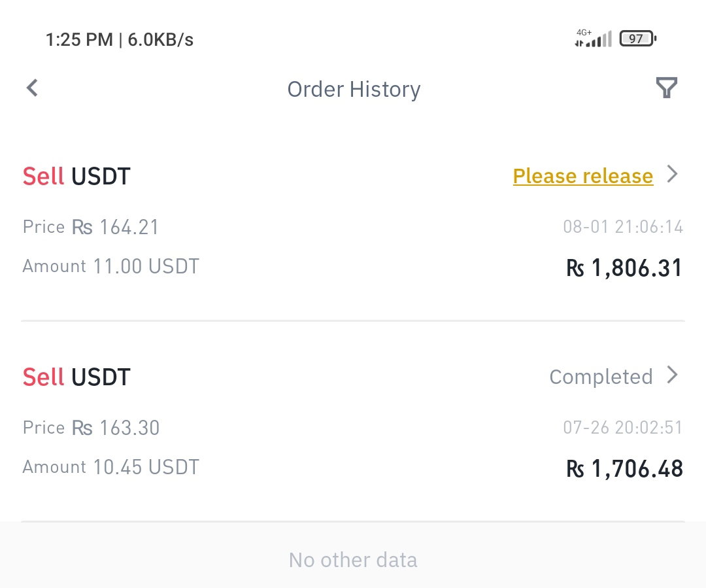Tap the Price Rs 163.30 line
Screen dimensions: 706x588
click(x=91, y=428)
